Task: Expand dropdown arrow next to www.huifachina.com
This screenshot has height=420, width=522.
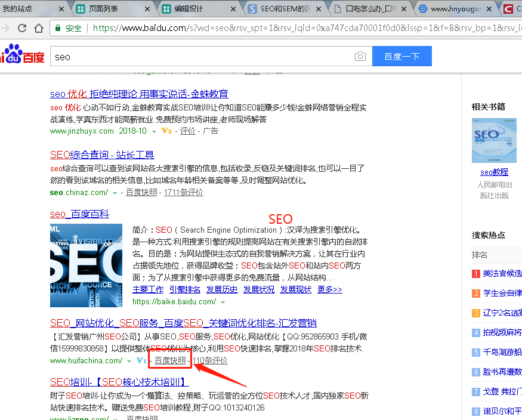Action: [x=129, y=361]
